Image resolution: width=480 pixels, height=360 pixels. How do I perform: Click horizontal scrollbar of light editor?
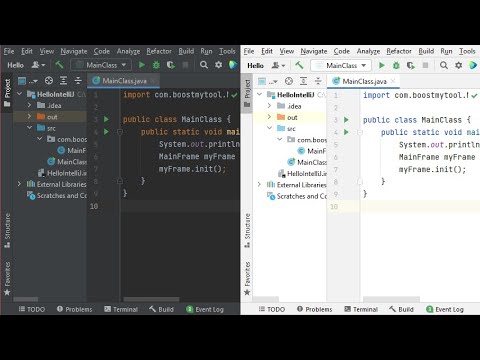[x=391, y=299]
